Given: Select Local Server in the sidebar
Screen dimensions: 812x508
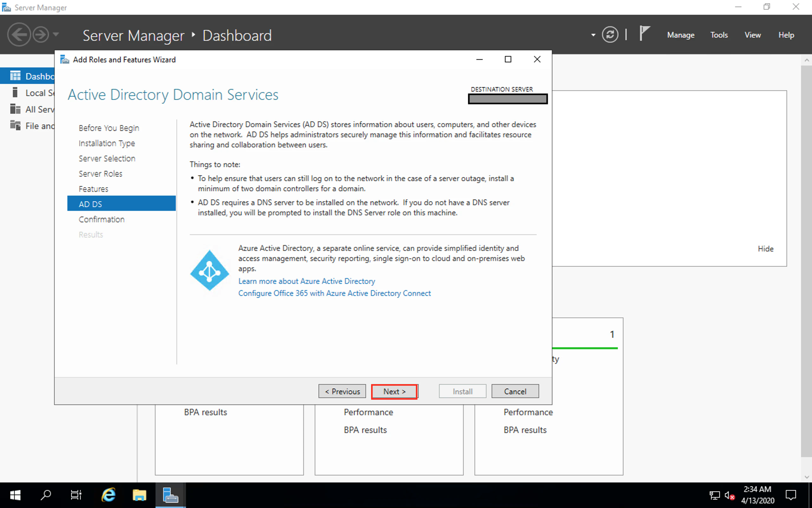Looking at the screenshot, I should point(28,93).
